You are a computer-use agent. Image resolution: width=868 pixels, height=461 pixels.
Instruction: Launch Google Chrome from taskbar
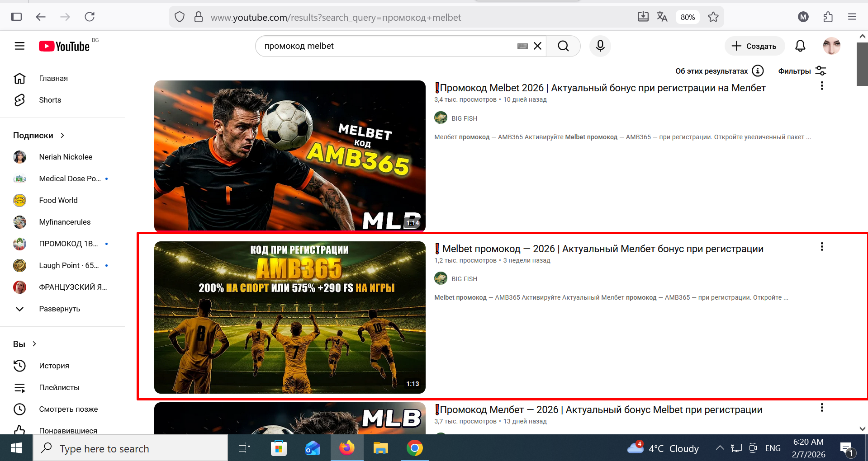coord(415,448)
